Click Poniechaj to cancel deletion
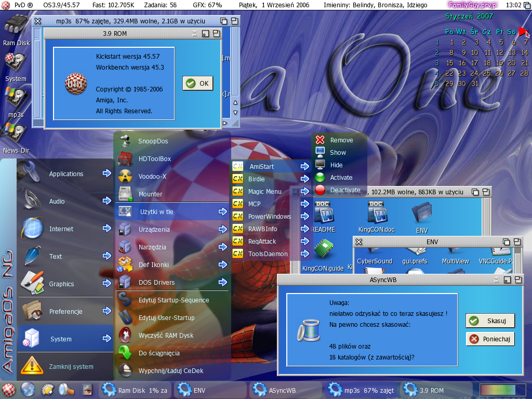The width and height of the screenshot is (532, 399). coord(490,339)
